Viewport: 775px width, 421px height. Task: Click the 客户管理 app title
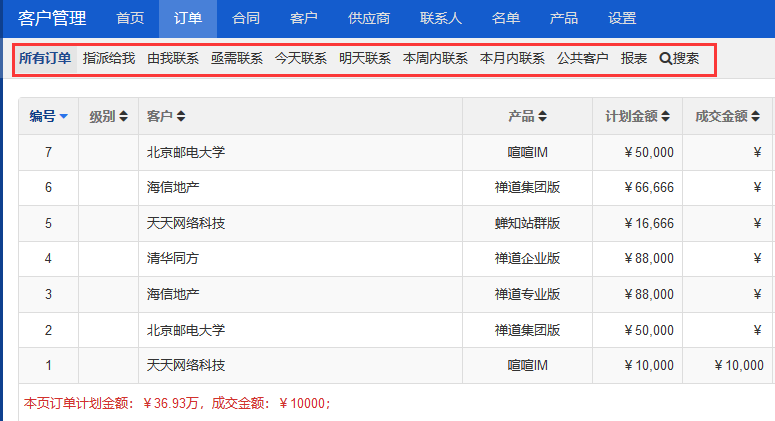(x=52, y=18)
